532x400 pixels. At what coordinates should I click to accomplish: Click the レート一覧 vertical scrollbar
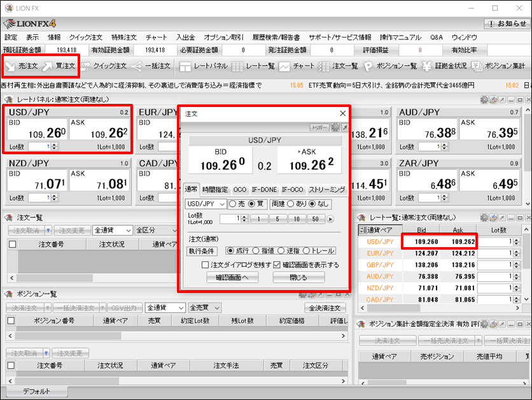coord(526,264)
